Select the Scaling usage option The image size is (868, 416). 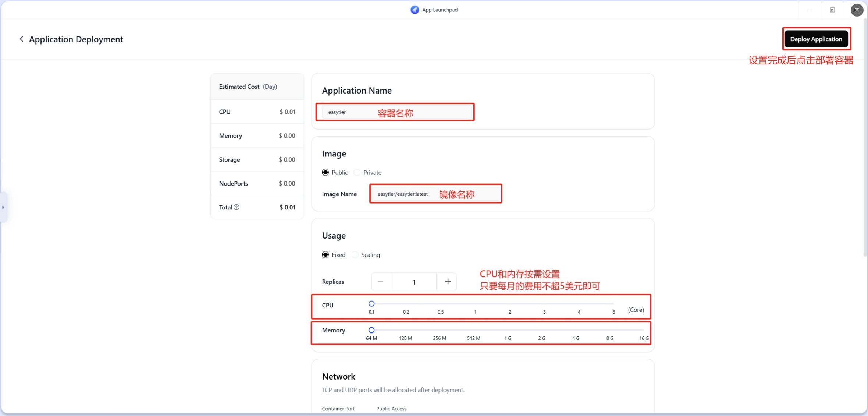pyautogui.click(x=355, y=255)
